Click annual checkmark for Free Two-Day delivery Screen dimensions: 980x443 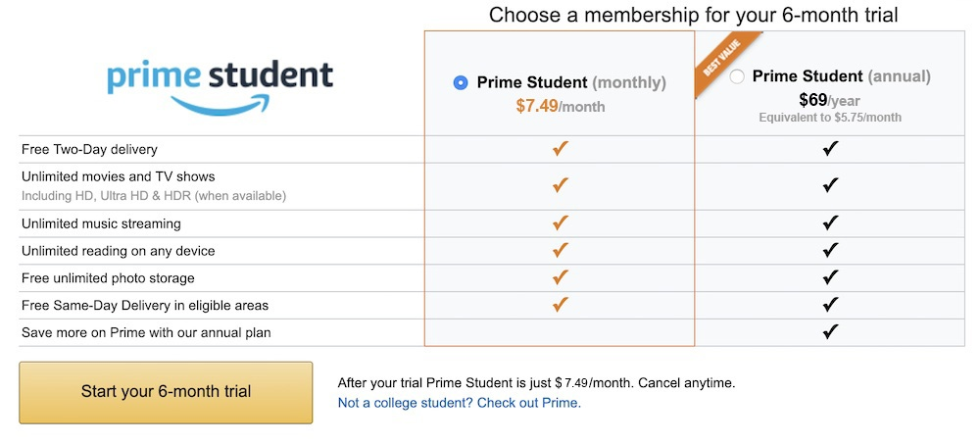(x=830, y=149)
